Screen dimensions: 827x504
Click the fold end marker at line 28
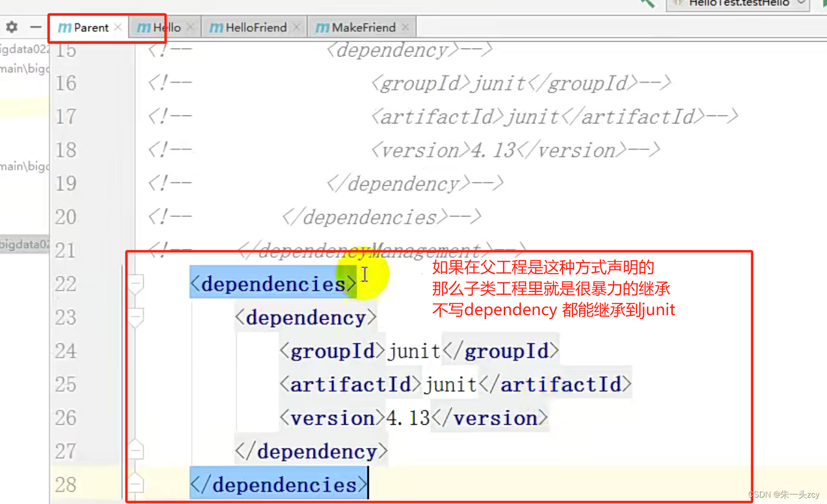135,484
